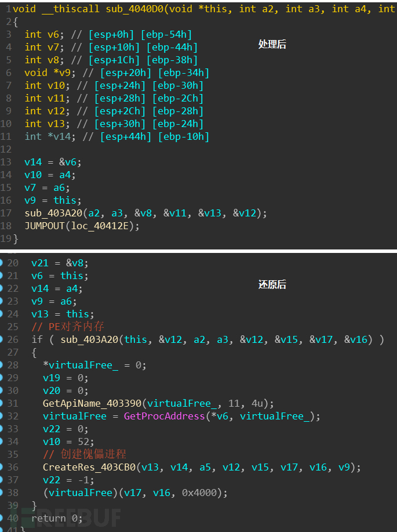Toggle breakpoint dot beside line 32

(2, 416)
